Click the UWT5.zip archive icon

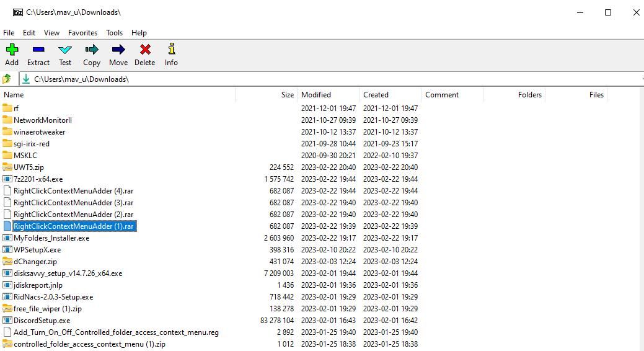[7, 167]
